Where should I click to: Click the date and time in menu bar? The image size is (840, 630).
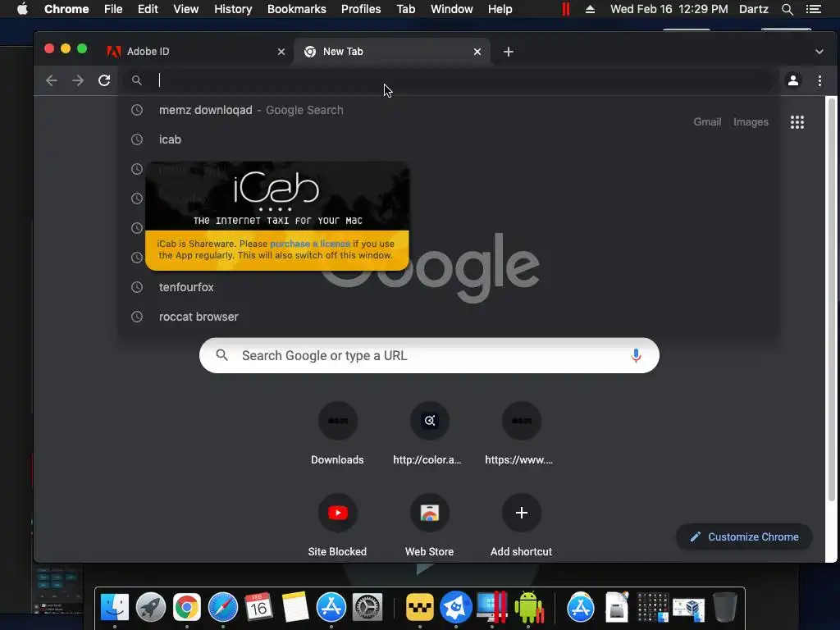(x=669, y=9)
